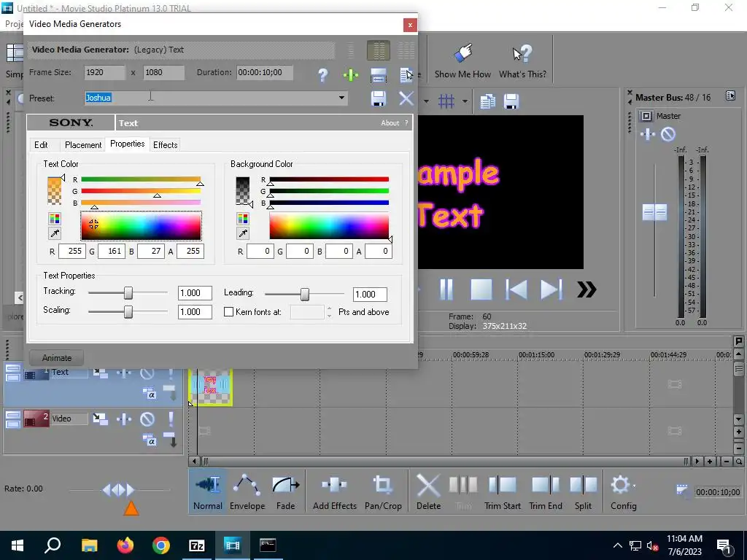Click the Text Color spectrum picker
747x560 pixels.
tap(141, 226)
